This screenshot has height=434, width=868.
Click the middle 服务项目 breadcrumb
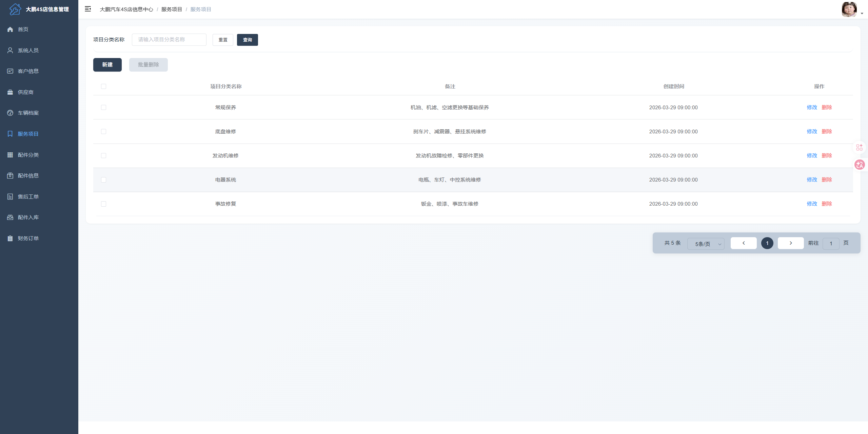click(x=172, y=10)
